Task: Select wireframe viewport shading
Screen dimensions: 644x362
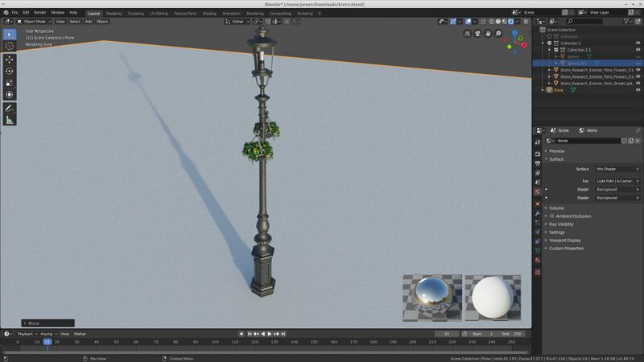Action: click(492, 22)
